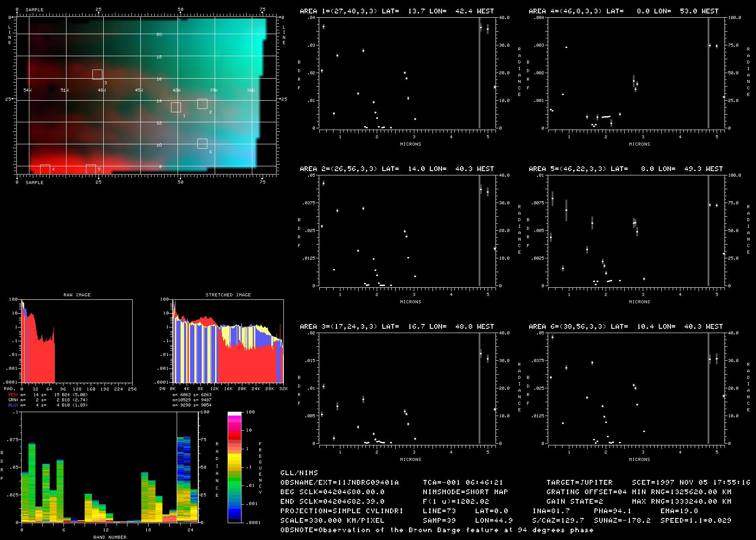Viewport: 756px width, 540px height.
Task: Click the OBSNOTE Brown Barge observation note
Action: [437, 530]
